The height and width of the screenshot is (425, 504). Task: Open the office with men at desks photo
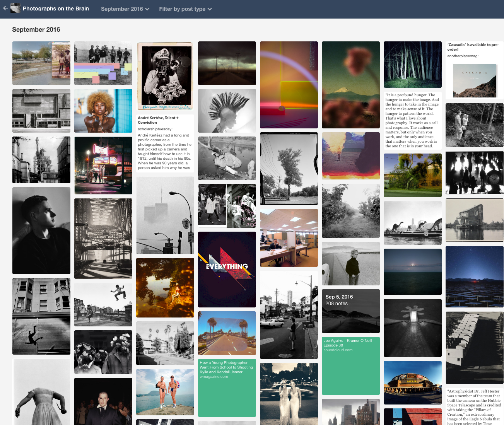tap(289, 238)
